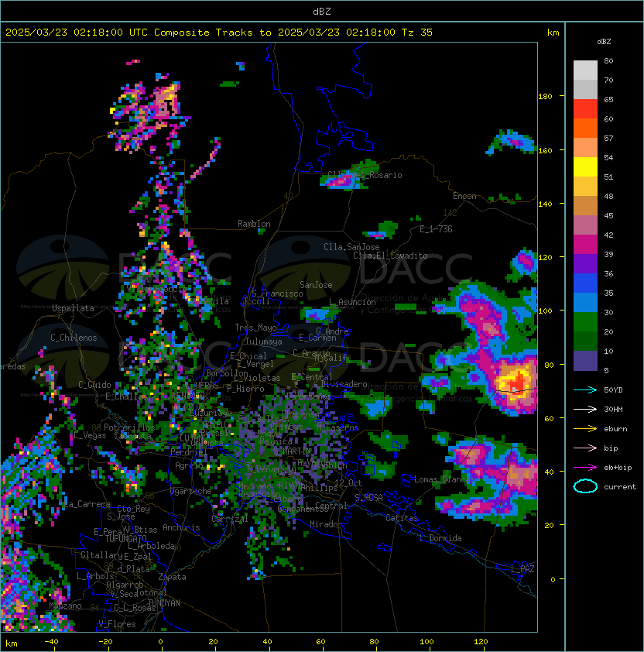Click the 'Lomas_Blancas' place label
This screenshot has height=652, width=644.
coord(444,479)
